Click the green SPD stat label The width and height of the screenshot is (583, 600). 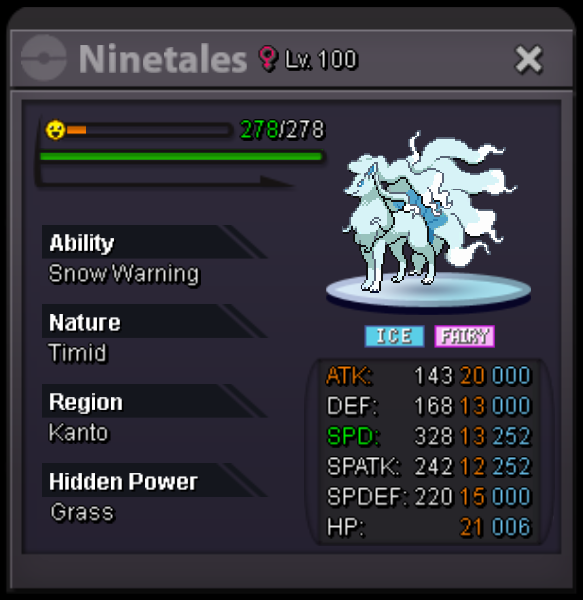pyautogui.click(x=353, y=436)
